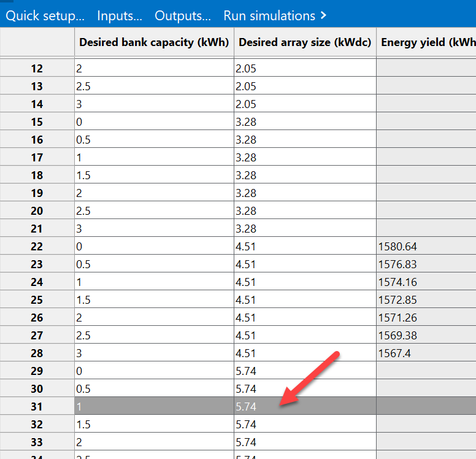Click the Energy yield column header

point(426,42)
